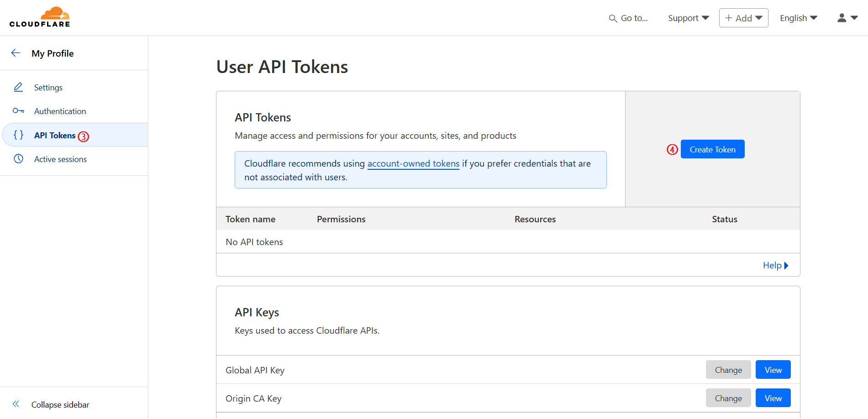
Task: Click the Resources column header
Action: [535, 219]
